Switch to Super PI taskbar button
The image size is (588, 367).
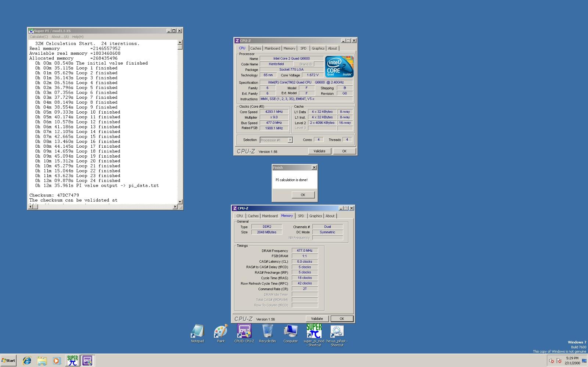pos(72,360)
